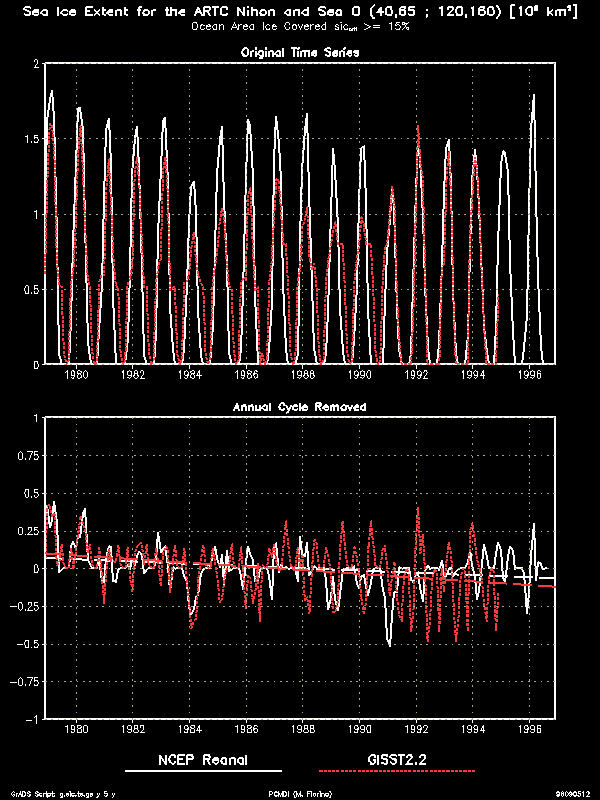The image size is (600, 800).
Task: Click 1996 on the upper chart x-axis
Action: [x=531, y=376]
